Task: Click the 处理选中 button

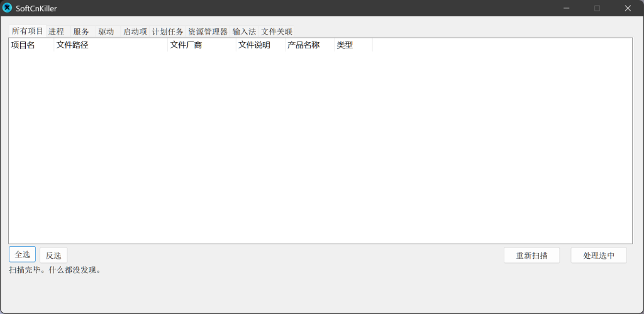Action: tap(599, 256)
